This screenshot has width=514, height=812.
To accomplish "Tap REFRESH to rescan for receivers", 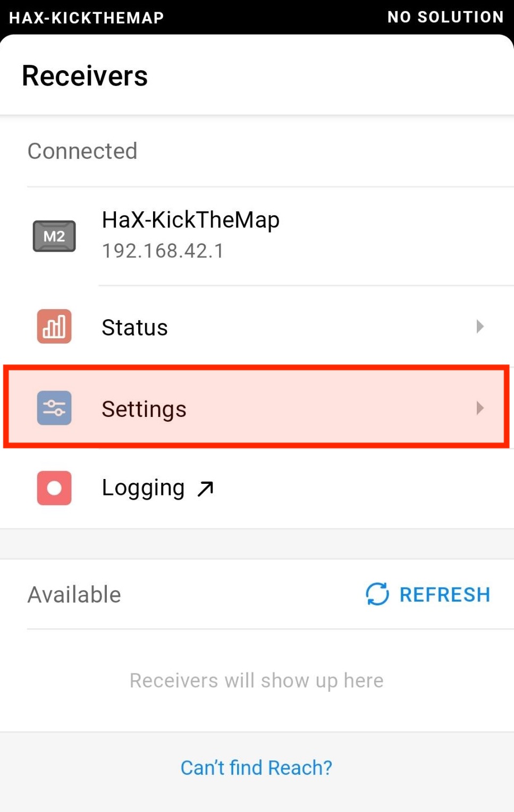I will (444, 594).
